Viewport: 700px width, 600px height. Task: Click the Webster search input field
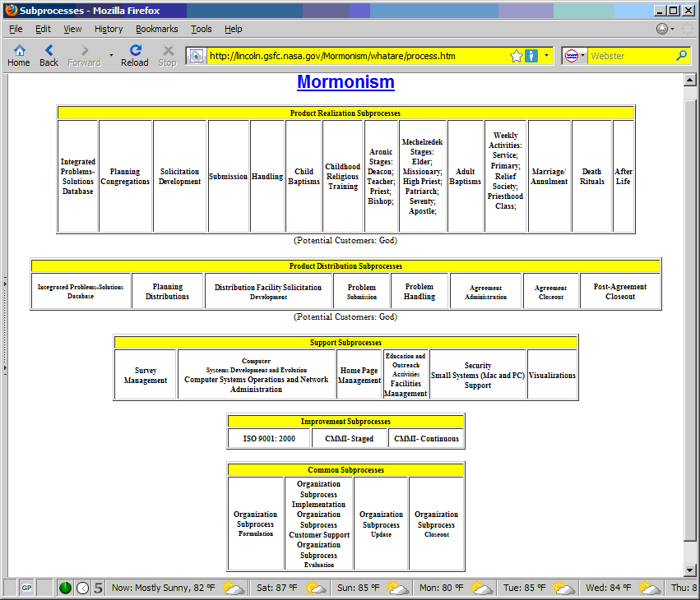pyautogui.click(x=631, y=56)
